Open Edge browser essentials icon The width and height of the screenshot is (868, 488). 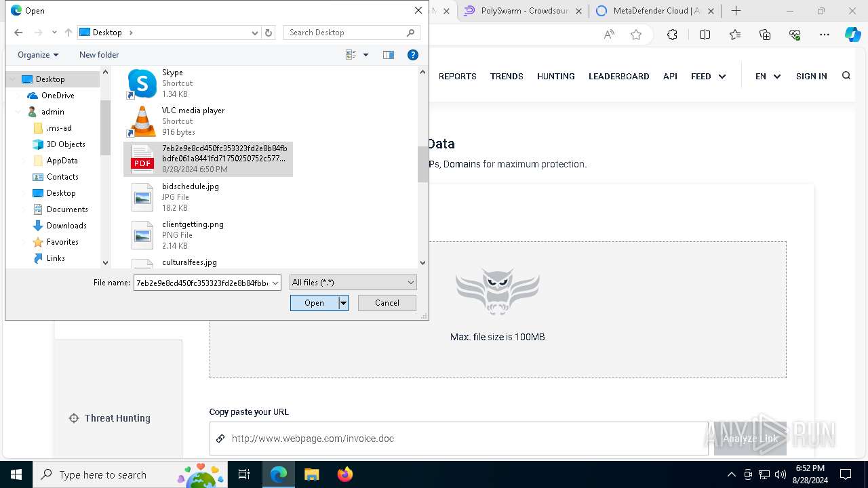pyautogui.click(x=795, y=35)
